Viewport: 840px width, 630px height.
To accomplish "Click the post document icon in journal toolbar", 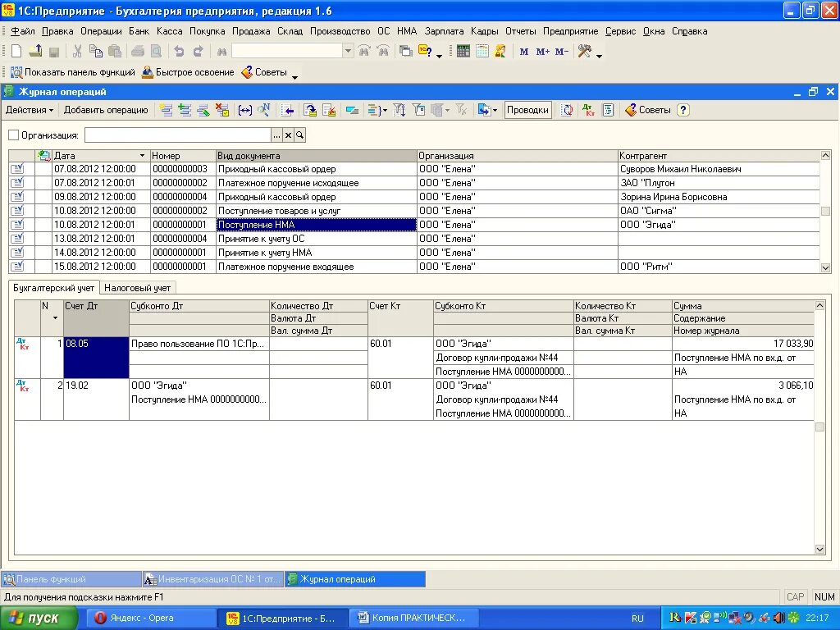I will [310, 111].
